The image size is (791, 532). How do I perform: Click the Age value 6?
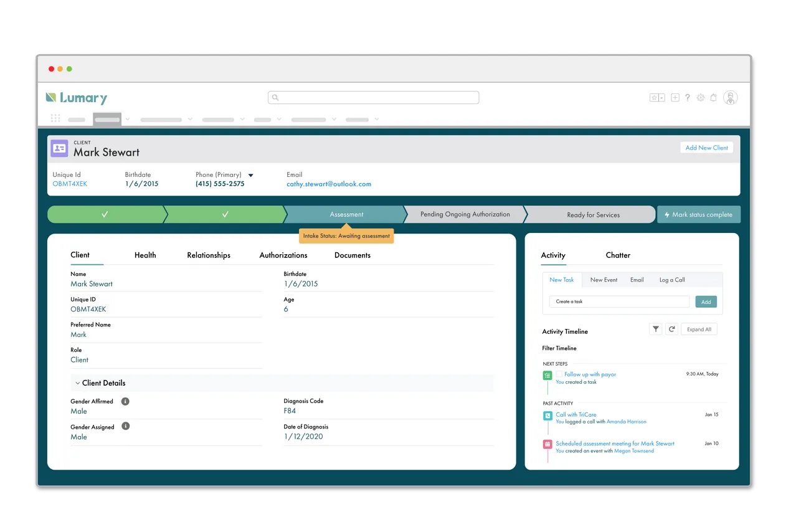286,310
